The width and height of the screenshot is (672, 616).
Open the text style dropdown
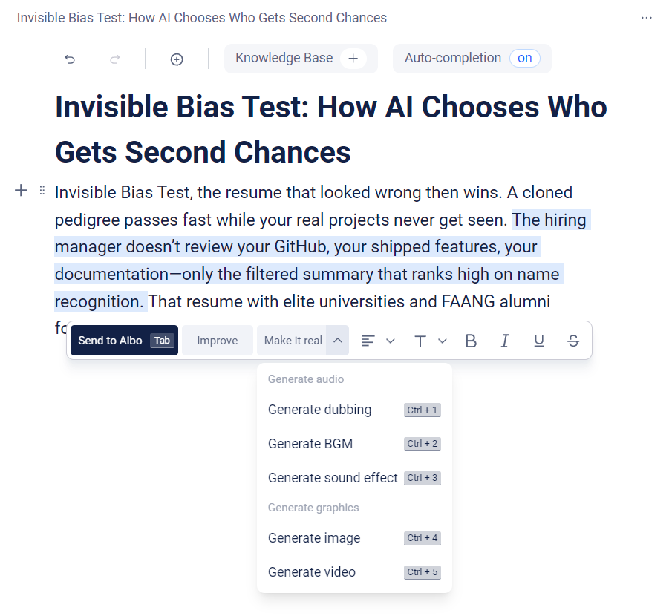(x=431, y=341)
